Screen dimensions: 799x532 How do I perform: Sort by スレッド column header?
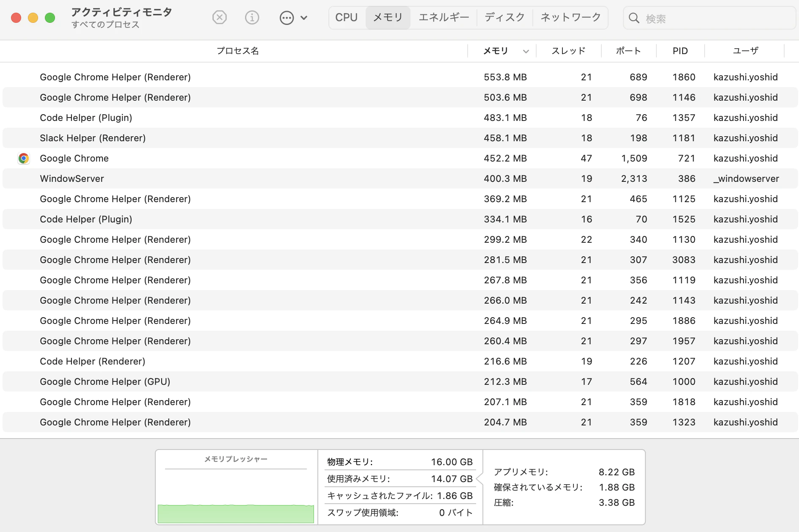(568, 51)
